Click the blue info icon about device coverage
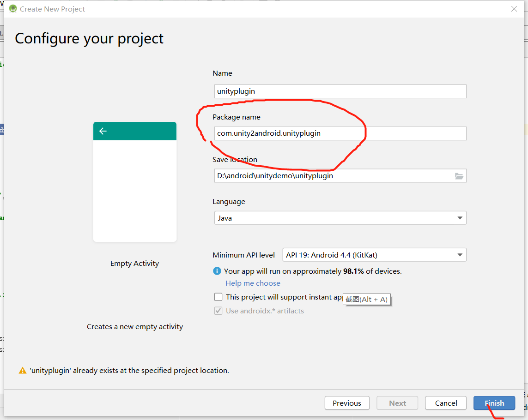The height and width of the screenshot is (420, 528). click(218, 271)
